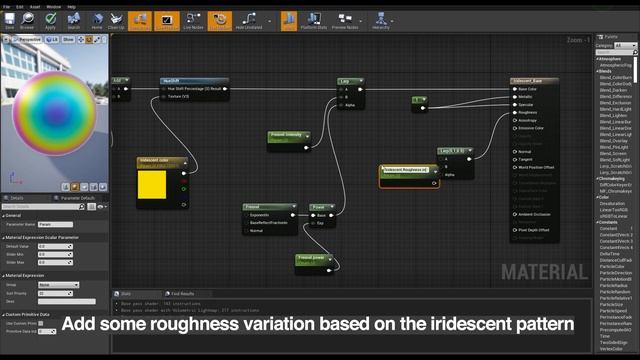
Task: Toggle the Stats toolbar button
Action: pos(289,20)
